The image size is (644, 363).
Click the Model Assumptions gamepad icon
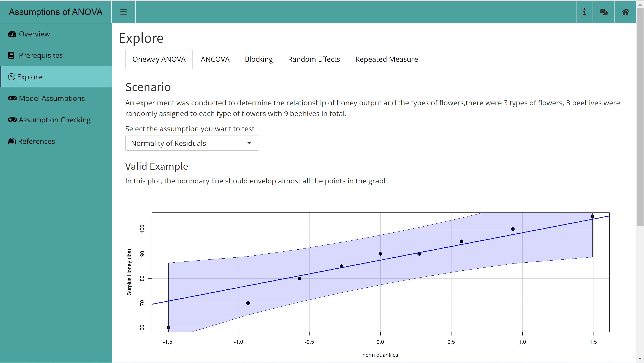click(12, 98)
